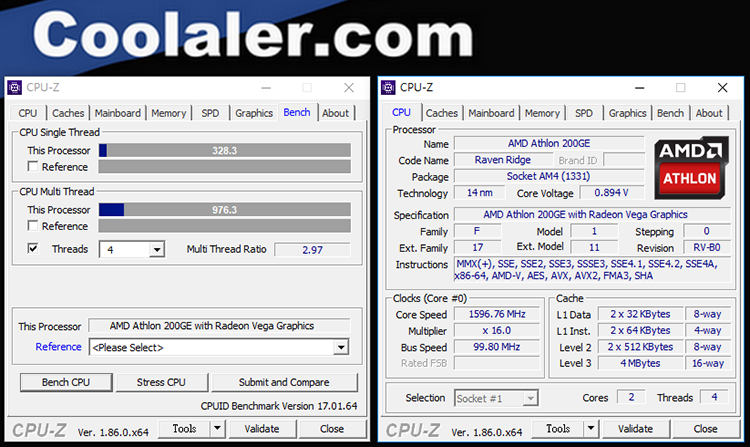Screen dimensions: 750x447
Task: Enable Reference checkbox under CPU Single Thread
Action: 33,166
